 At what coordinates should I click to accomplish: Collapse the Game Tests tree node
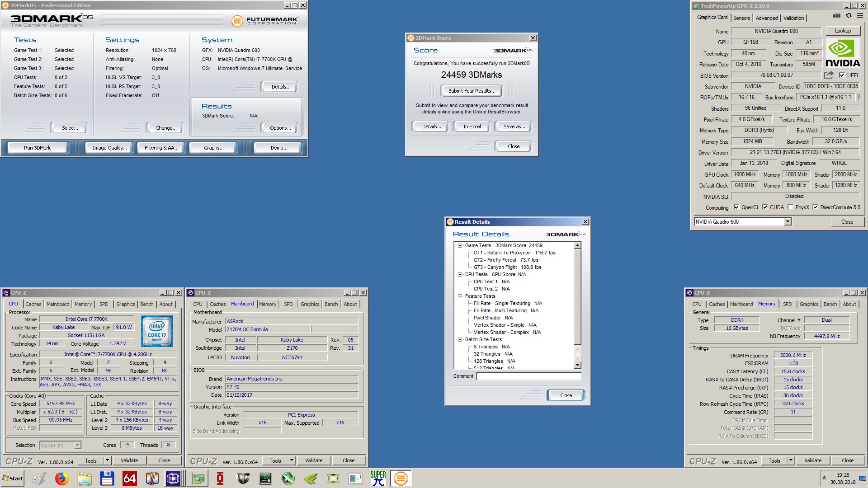(460, 246)
